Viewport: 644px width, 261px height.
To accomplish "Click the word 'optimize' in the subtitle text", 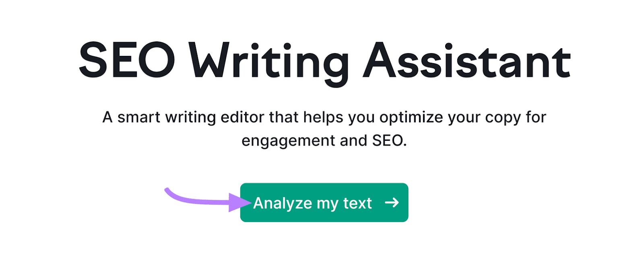I will coord(412,117).
